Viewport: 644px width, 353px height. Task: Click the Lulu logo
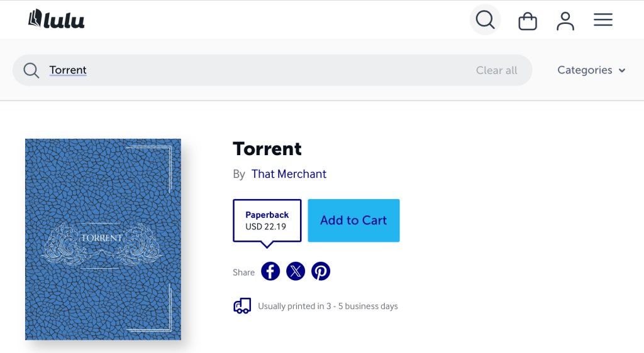(56, 19)
